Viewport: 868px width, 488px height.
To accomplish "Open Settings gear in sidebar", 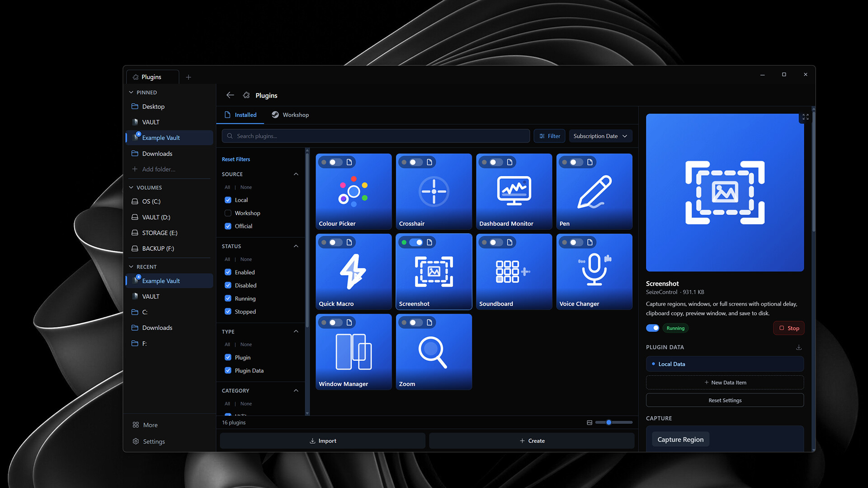I will click(x=136, y=441).
